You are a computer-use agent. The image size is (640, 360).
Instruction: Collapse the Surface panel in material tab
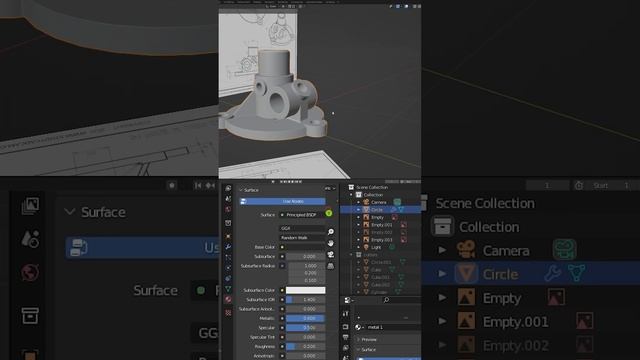tap(241, 190)
